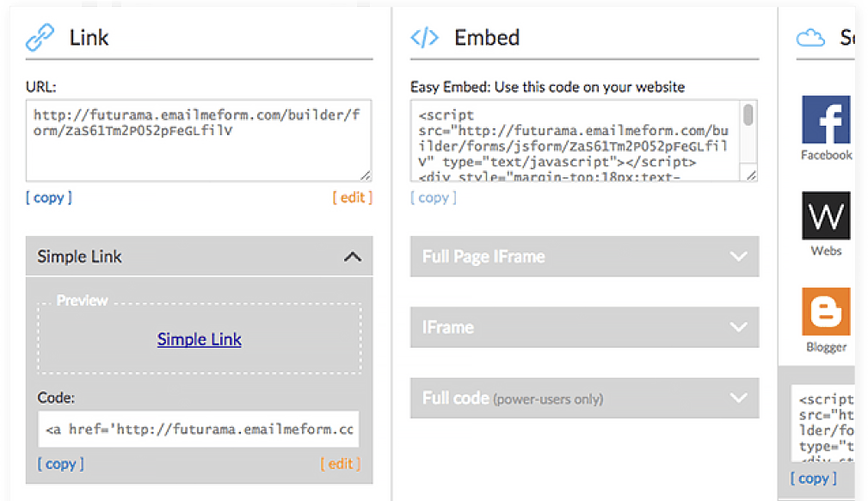The image size is (868, 501).
Task: Click the 'Embed' section heading
Action: coord(487,38)
